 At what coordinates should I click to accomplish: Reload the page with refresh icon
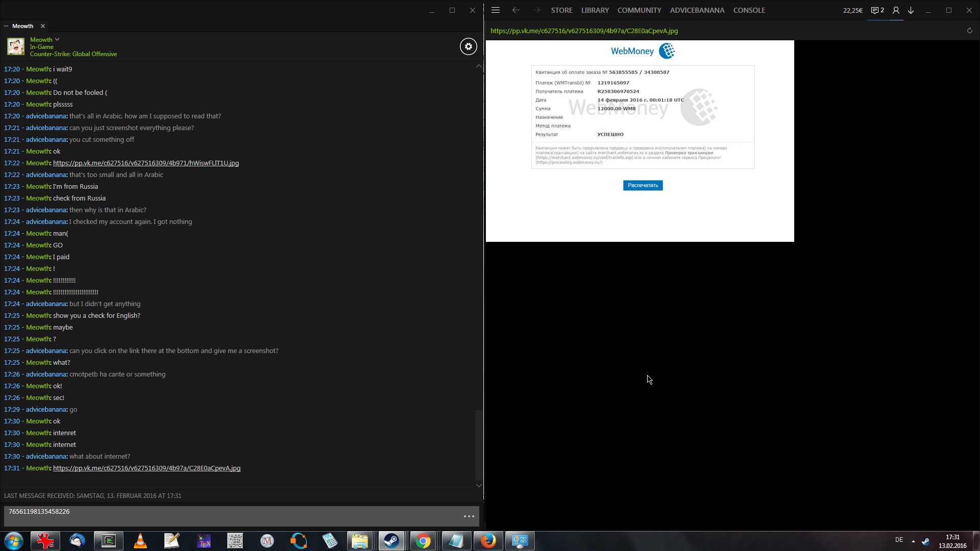[x=969, y=31]
